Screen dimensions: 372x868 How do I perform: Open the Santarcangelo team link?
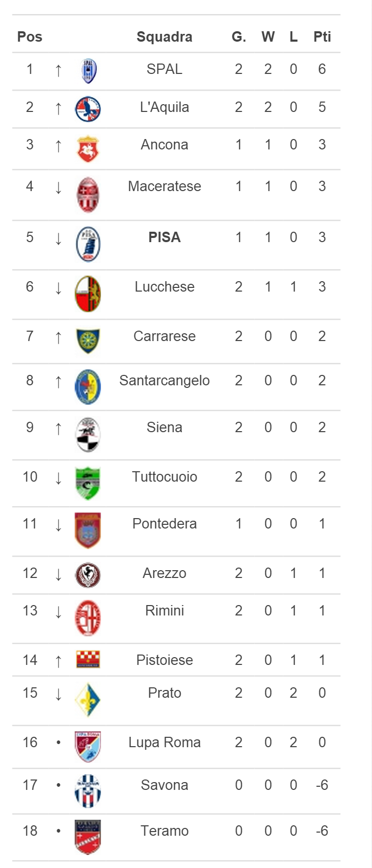pyautogui.click(x=165, y=381)
